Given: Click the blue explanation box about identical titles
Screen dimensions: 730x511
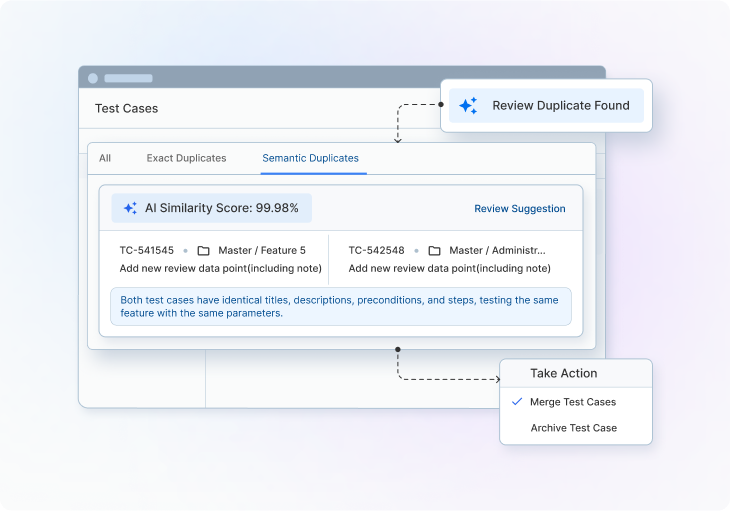Looking at the screenshot, I should coord(340,306).
